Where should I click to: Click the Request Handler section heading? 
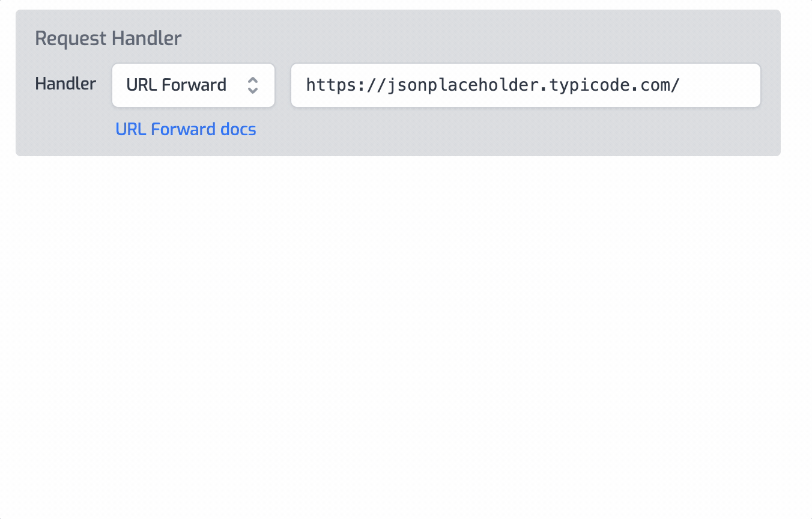tap(108, 38)
